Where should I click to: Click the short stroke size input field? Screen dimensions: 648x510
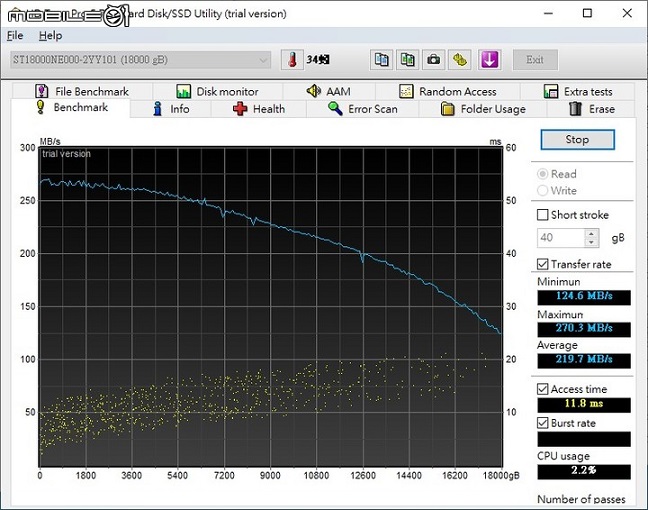pyautogui.click(x=561, y=238)
